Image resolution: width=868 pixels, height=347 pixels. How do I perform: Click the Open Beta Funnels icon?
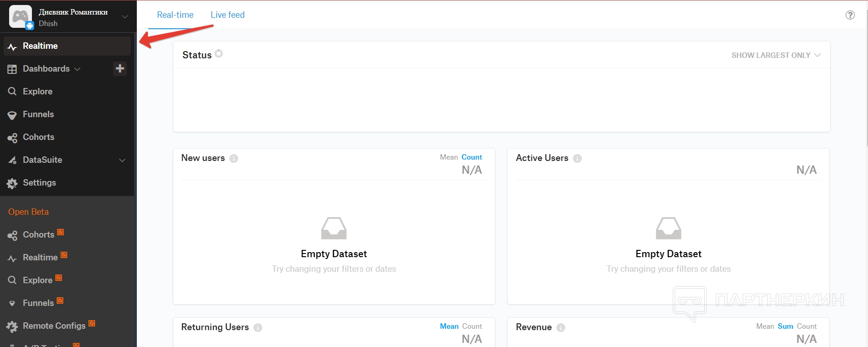point(12,304)
